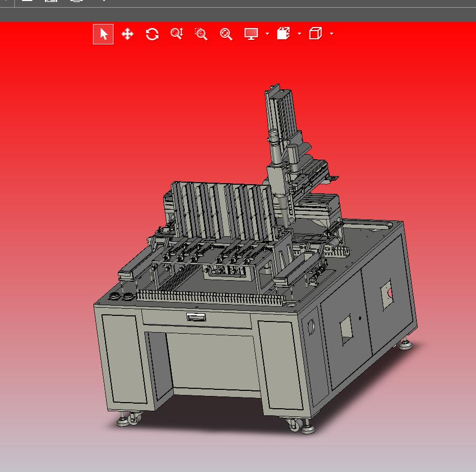Click the view orientation sheet icon

pos(284,33)
